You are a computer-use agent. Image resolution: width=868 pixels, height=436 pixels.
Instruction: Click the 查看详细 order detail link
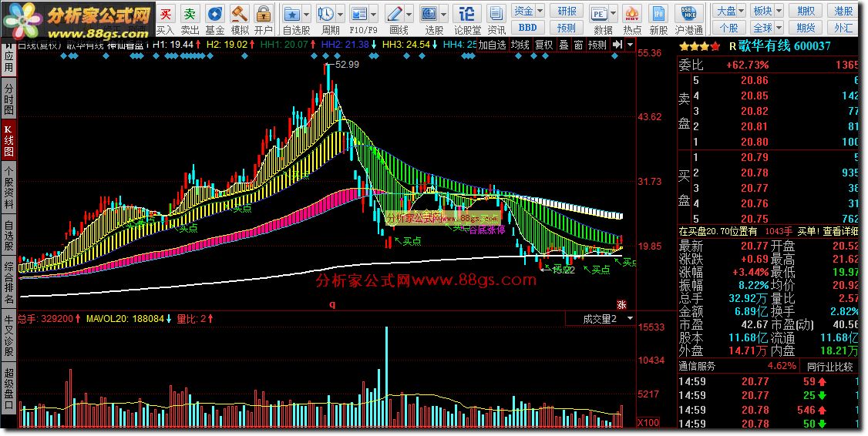click(840, 231)
